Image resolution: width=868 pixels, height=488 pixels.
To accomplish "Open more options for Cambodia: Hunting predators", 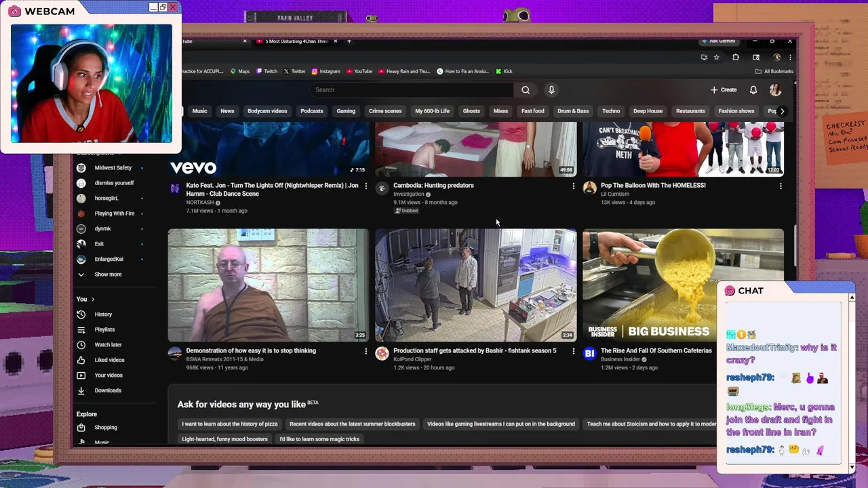I will click(x=573, y=186).
